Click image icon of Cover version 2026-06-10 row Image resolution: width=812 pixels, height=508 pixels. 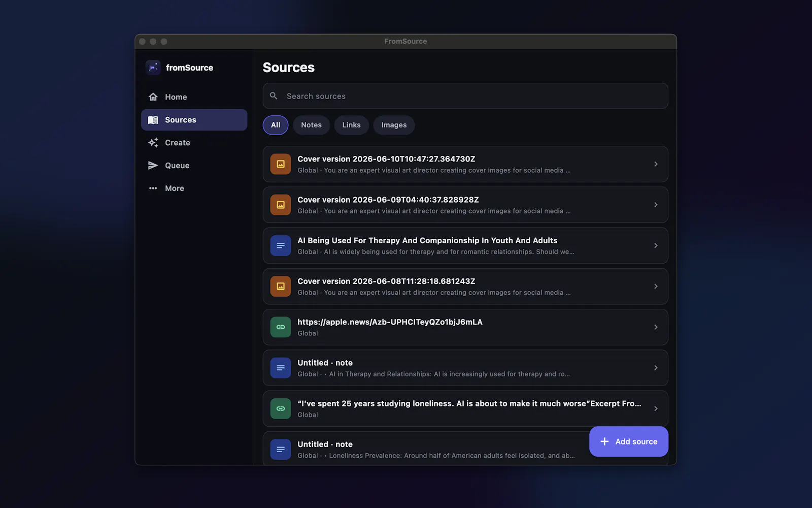[281, 164]
